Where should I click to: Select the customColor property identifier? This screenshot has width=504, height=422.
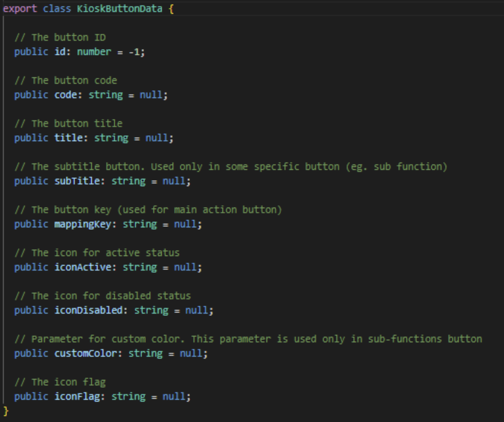click(x=86, y=353)
